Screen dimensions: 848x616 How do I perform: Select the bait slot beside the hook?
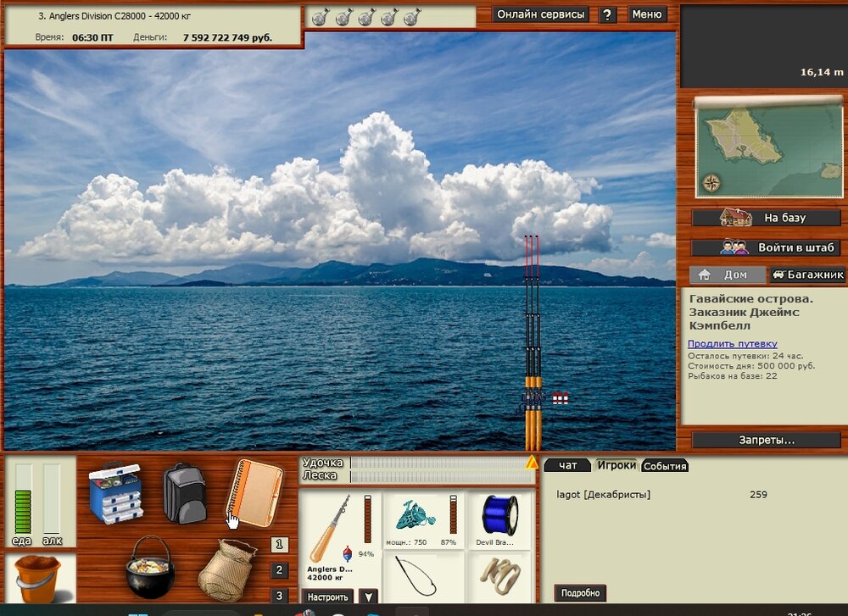(x=499, y=577)
